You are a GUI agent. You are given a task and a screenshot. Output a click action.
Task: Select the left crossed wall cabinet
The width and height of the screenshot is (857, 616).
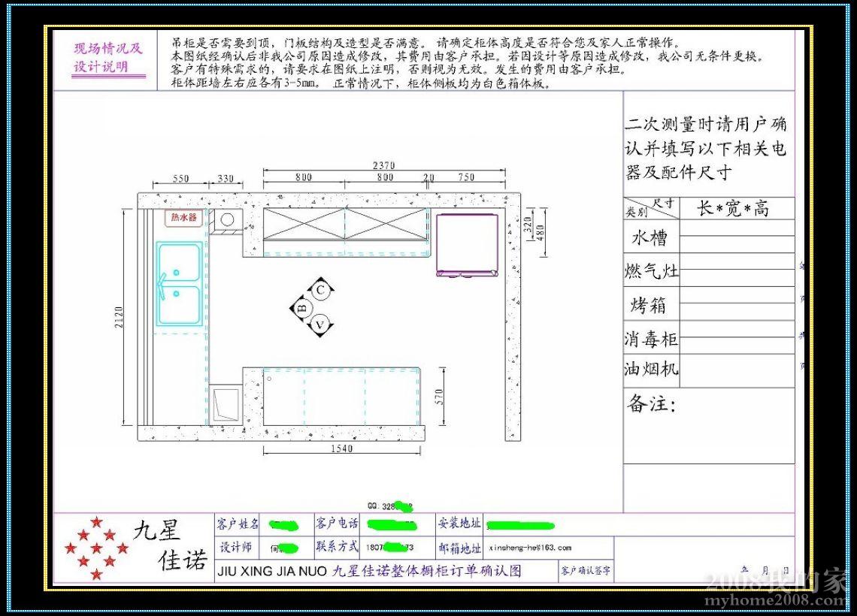(x=304, y=224)
